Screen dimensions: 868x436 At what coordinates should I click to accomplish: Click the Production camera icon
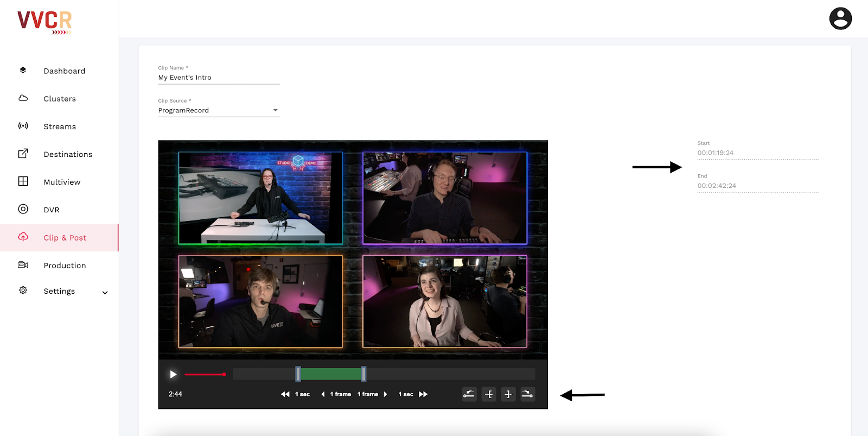point(23,265)
